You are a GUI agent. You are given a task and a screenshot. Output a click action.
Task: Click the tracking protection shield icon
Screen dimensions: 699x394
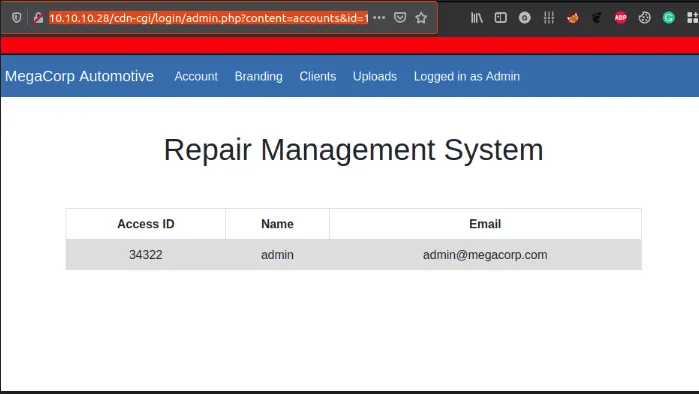tap(16, 18)
